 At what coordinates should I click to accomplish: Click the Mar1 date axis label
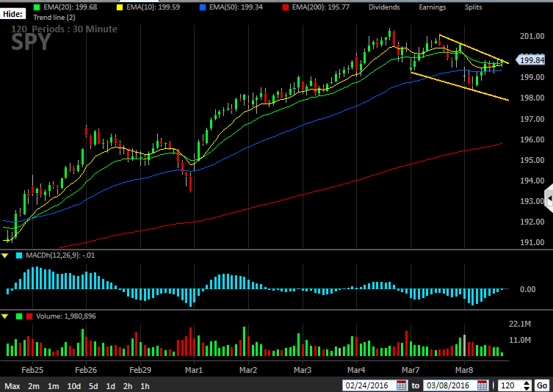(x=194, y=370)
